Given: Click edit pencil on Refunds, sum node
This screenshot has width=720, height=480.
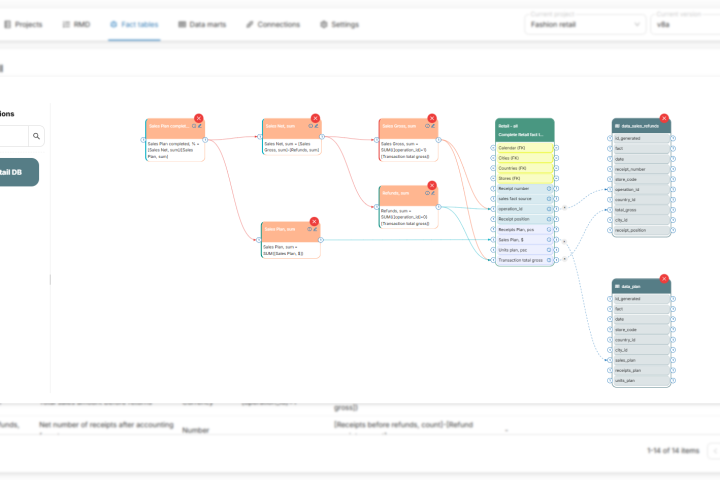Looking at the screenshot, I should tap(434, 193).
